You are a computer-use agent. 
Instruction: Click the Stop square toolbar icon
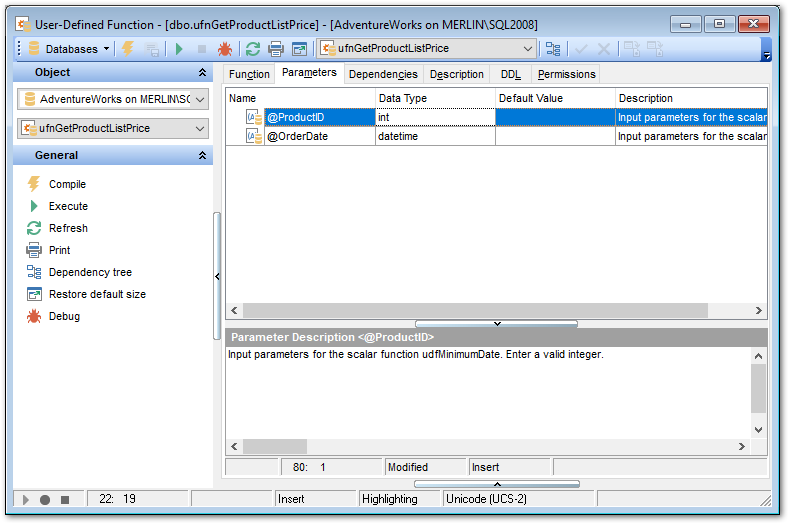pyautogui.click(x=202, y=49)
